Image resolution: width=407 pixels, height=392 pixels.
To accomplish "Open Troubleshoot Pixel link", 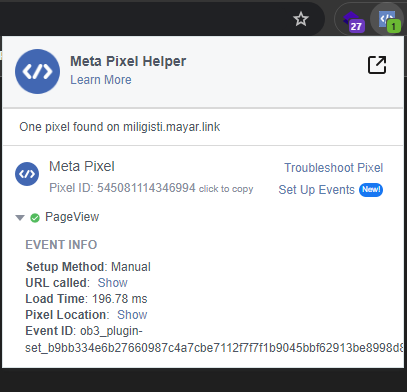I will 333,168.
